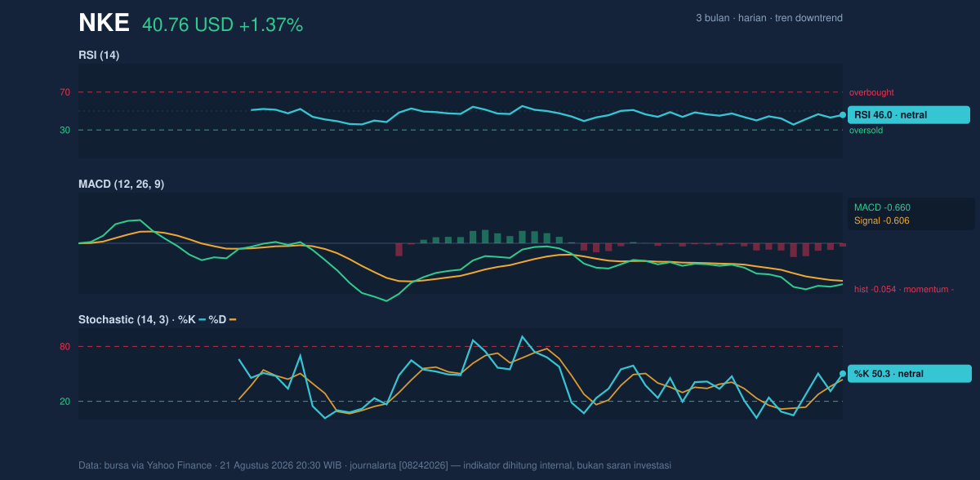980x480 pixels.
Task: Click the Signal -0.606 legend value
Action: (x=882, y=220)
